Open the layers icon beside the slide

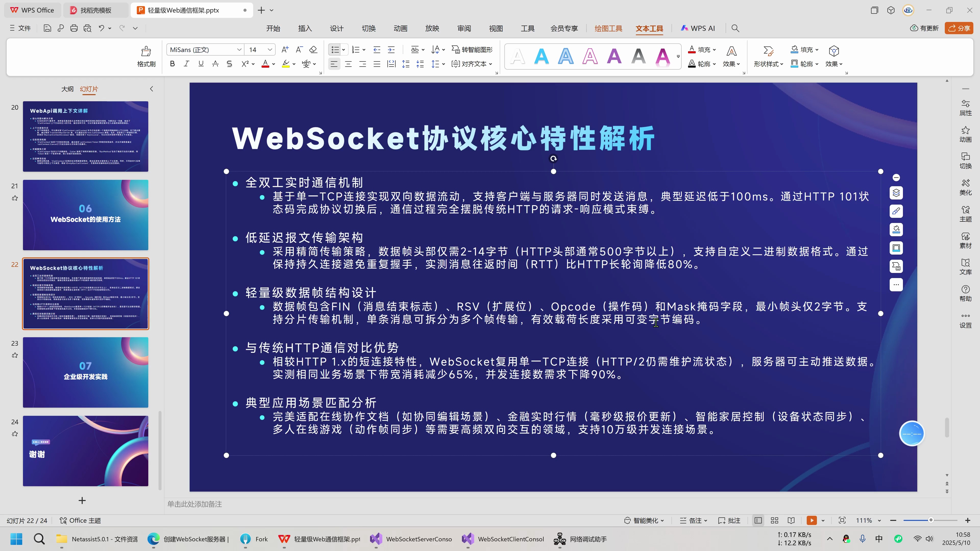point(896,193)
